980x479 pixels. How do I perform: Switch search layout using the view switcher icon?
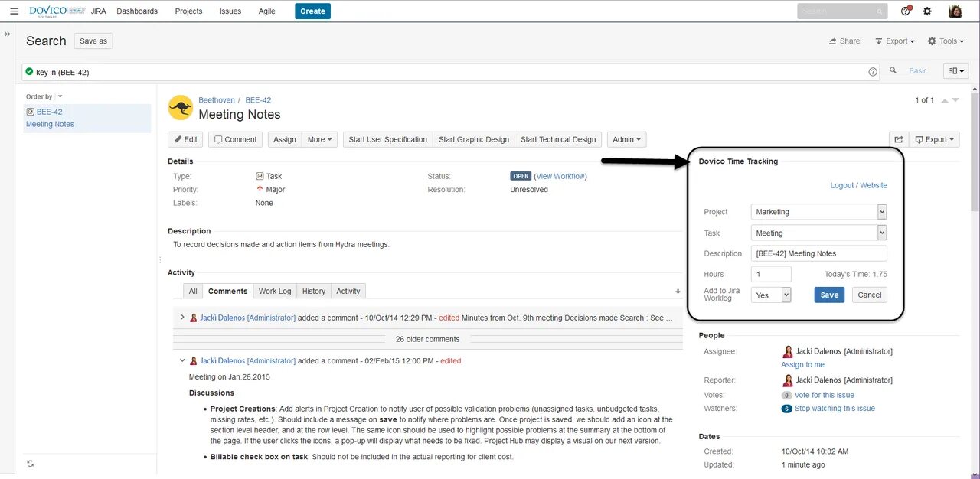point(955,70)
